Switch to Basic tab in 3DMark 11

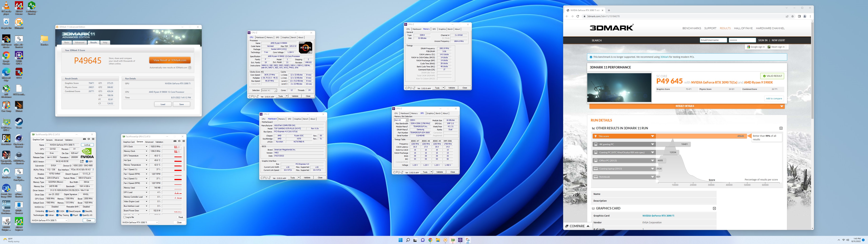coord(67,43)
